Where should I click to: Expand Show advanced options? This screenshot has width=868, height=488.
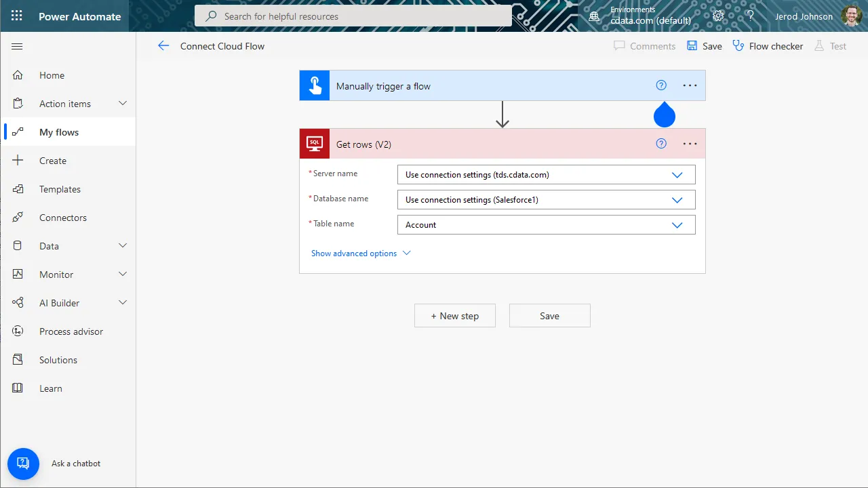tap(360, 253)
